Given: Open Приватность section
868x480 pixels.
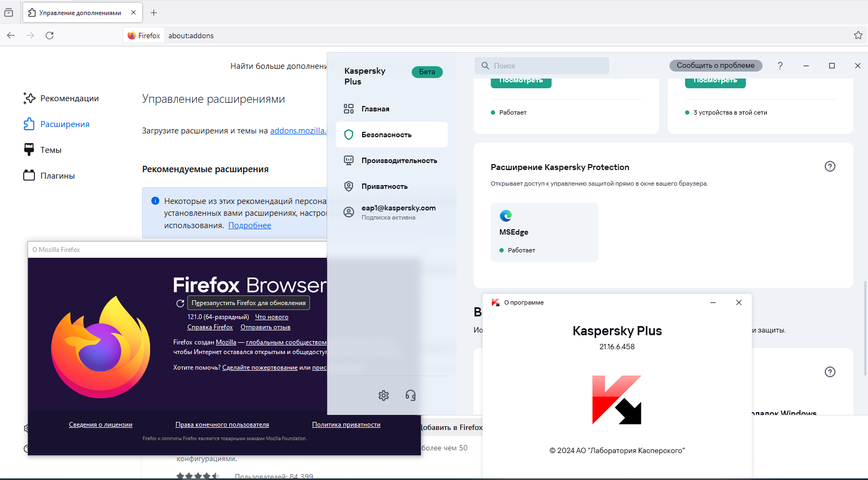Looking at the screenshot, I should [392, 186].
